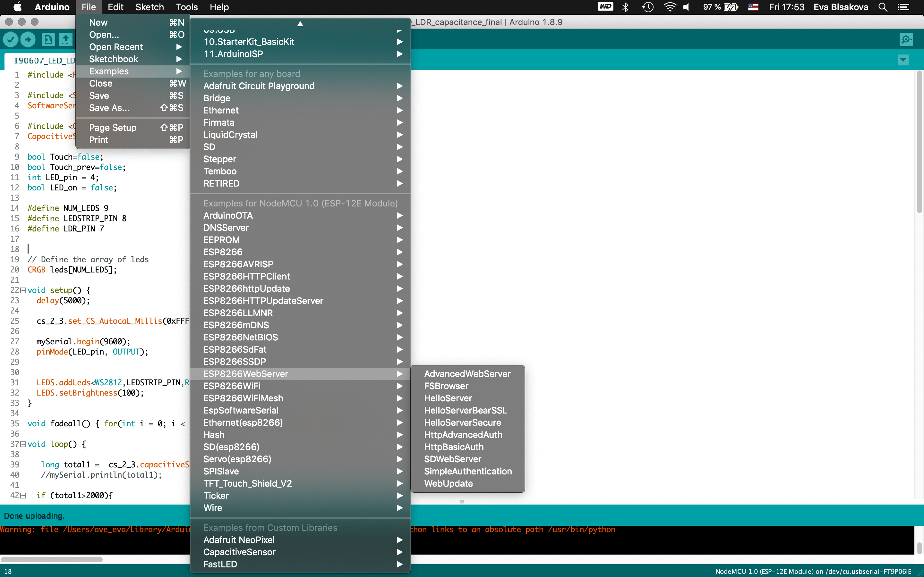This screenshot has height=577, width=924.
Task: Click the Verify checkmark toolbar icon
Action: 11,39
